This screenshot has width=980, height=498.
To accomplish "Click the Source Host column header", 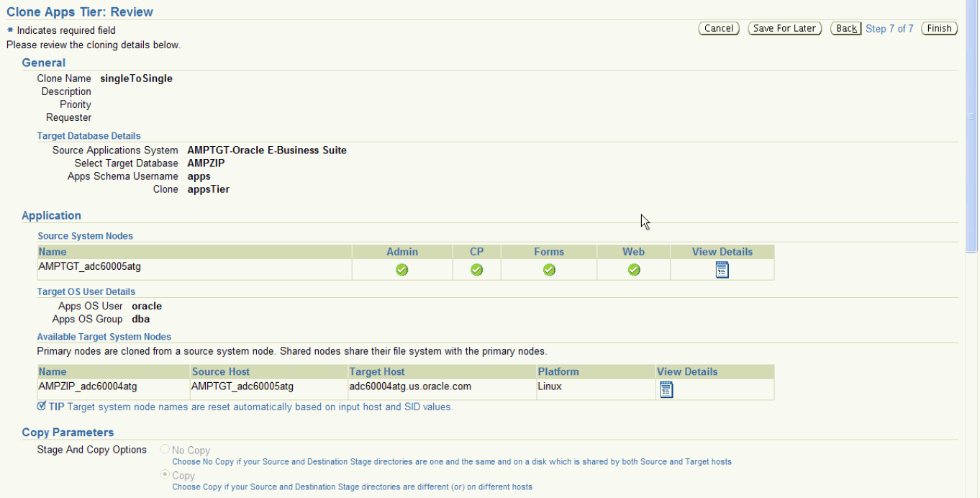I will click(x=221, y=372).
